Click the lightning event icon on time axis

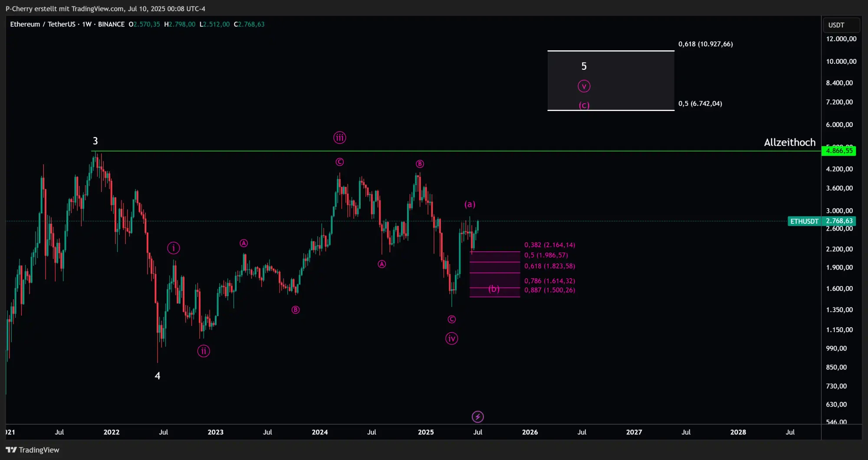pos(477,417)
